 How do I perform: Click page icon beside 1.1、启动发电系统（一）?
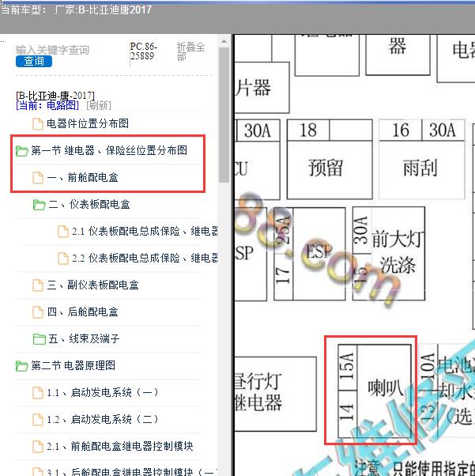38,392
